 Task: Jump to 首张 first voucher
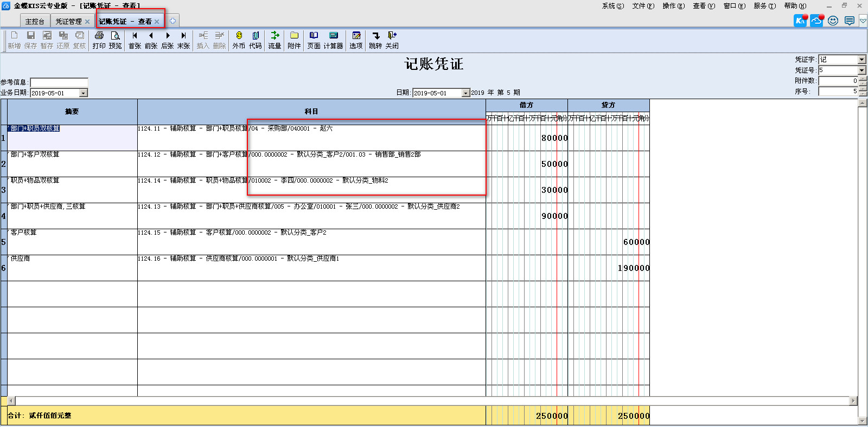point(135,36)
